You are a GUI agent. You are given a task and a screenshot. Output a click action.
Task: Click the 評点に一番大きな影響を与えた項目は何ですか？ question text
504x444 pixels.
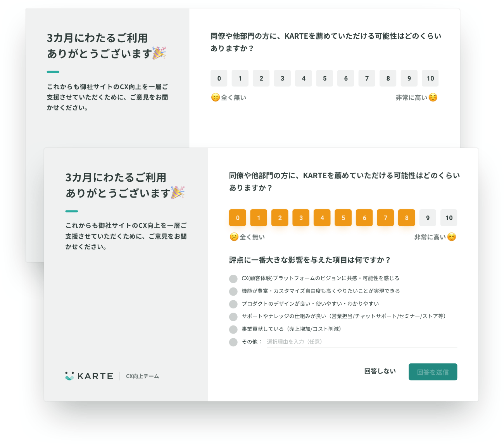point(310,260)
